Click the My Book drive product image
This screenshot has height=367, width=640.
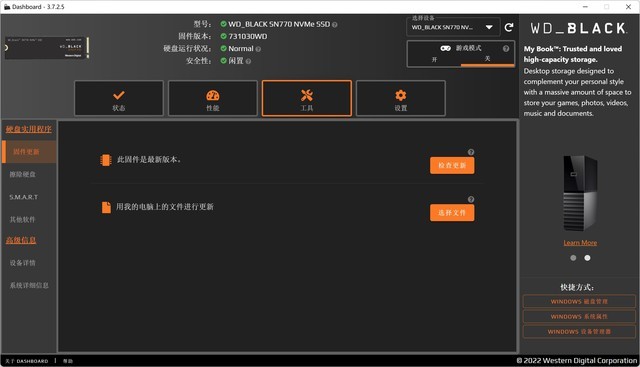coord(580,193)
